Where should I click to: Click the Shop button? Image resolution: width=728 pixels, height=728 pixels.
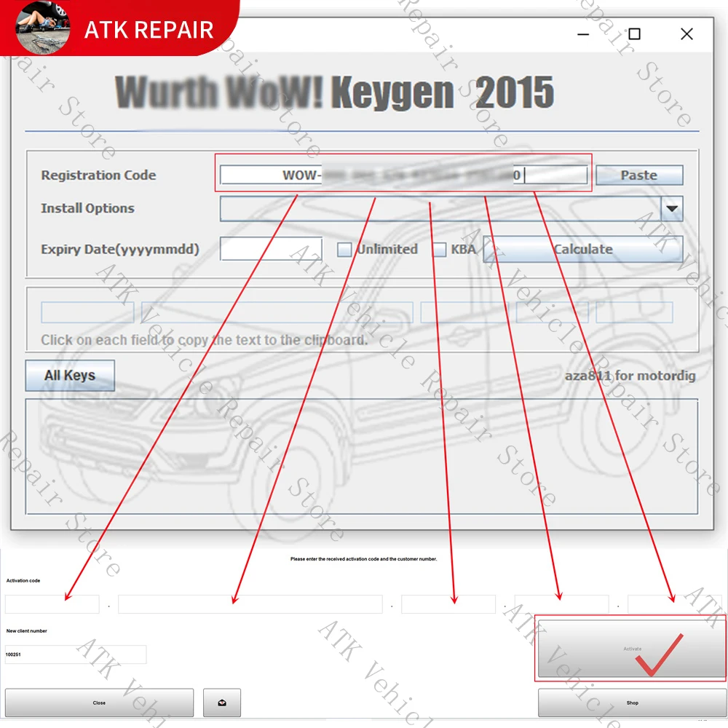[631, 703]
